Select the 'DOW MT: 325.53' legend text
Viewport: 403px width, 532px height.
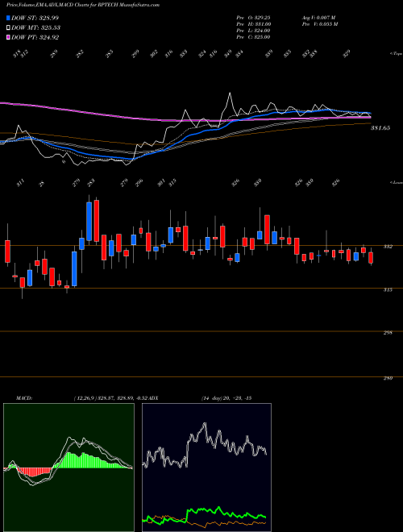click(36, 28)
